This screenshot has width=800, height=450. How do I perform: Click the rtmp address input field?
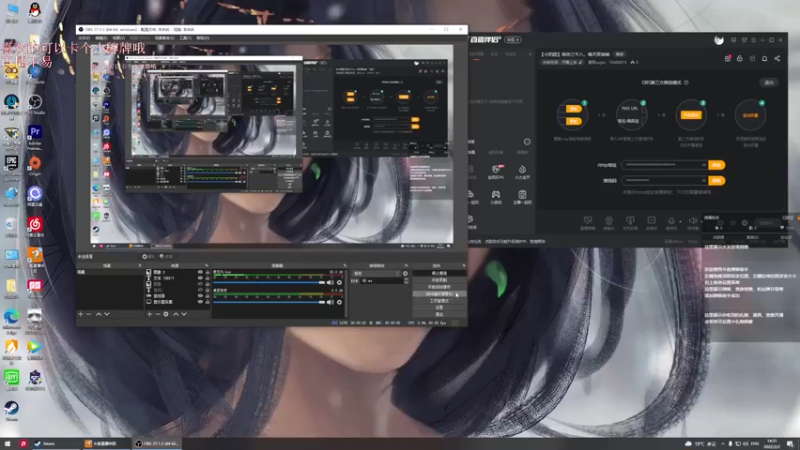(x=665, y=165)
